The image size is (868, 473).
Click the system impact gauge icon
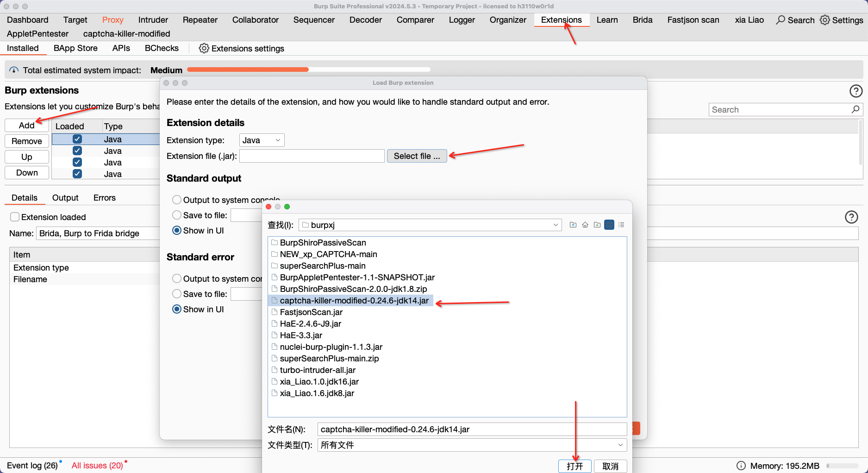point(14,70)
